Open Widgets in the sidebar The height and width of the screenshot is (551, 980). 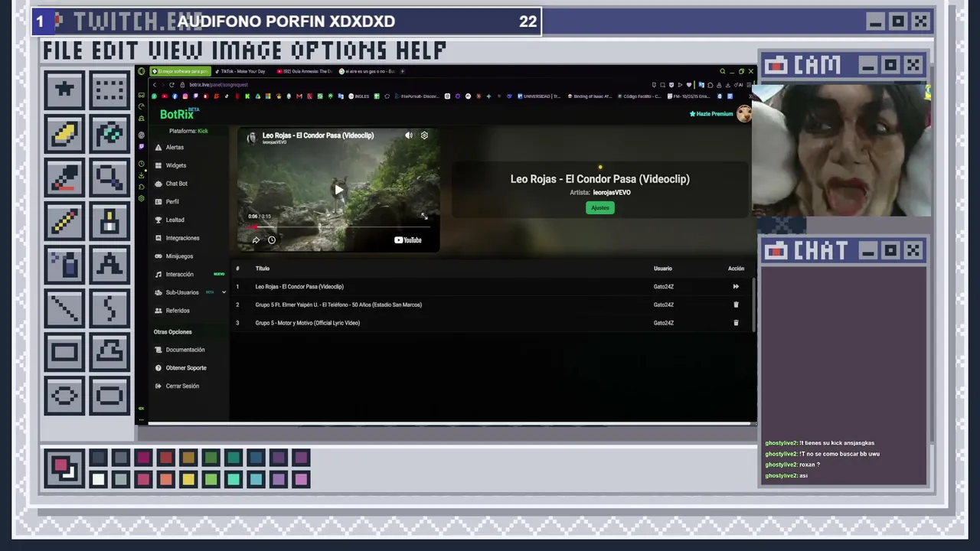[176, 165]
